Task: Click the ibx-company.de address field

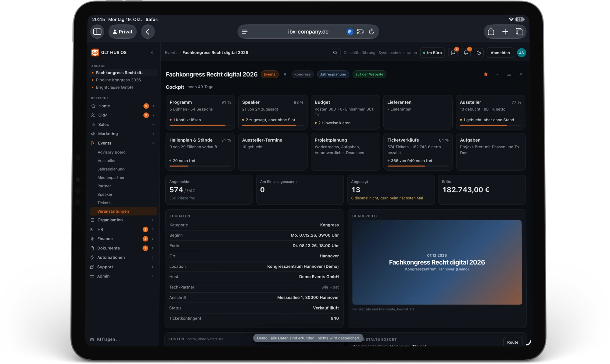Action: (308, 32)
